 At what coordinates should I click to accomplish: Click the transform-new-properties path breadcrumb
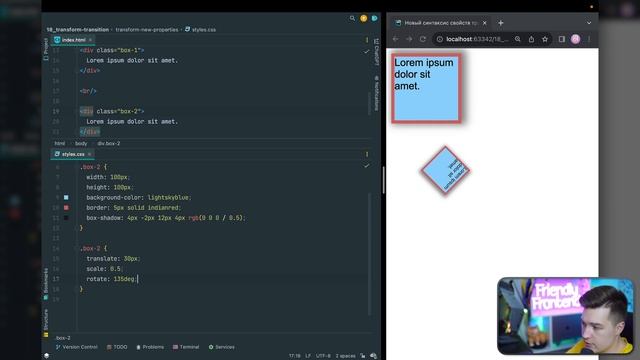(x=147, y=30)
